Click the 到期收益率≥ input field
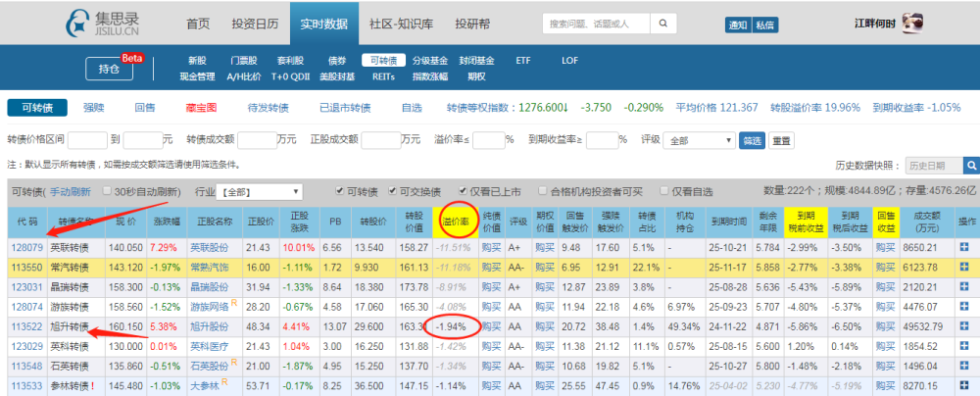Viewport: 980px width, 396px height. 603,140
